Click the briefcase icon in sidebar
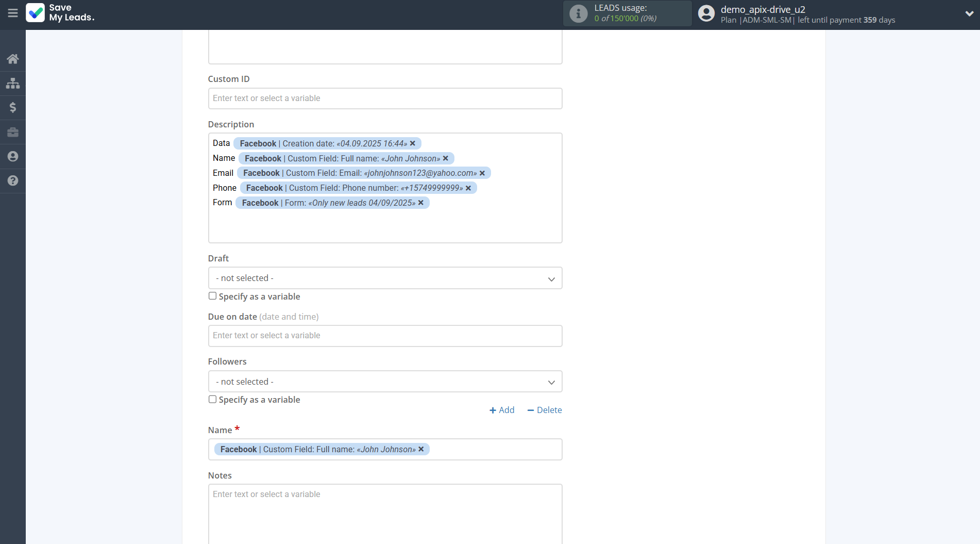Screen dimensions: 980x544 13,132
